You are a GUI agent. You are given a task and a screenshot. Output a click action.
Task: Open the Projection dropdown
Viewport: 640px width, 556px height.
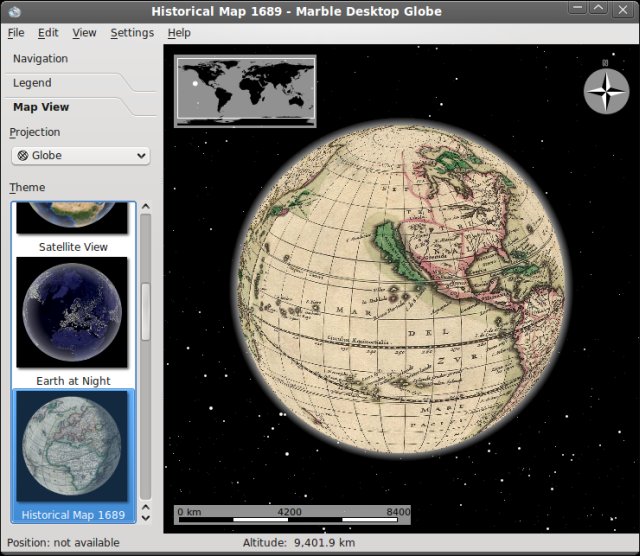80,156
